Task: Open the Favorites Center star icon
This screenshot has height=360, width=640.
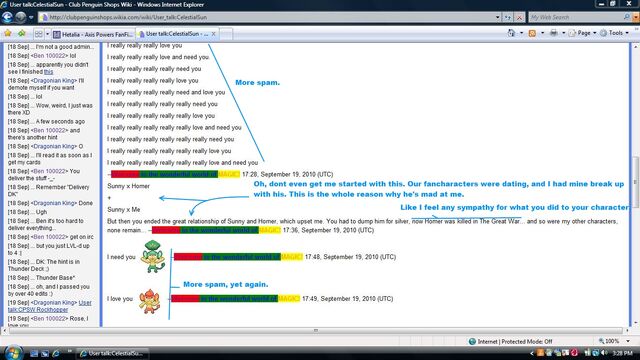Action: click(x=8, y=33)
